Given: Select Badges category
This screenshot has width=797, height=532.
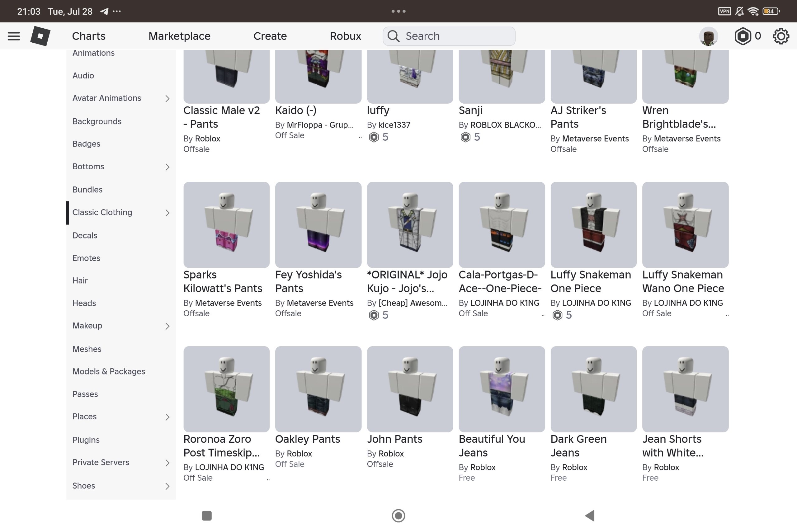Looking at the screenshot, I should pos(86,144).
